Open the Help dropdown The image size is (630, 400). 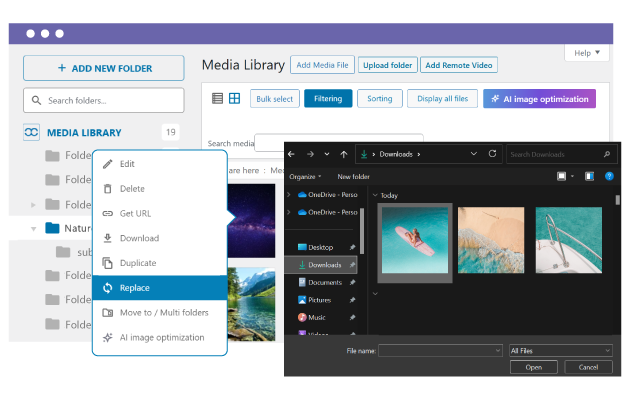click(587, 53)
